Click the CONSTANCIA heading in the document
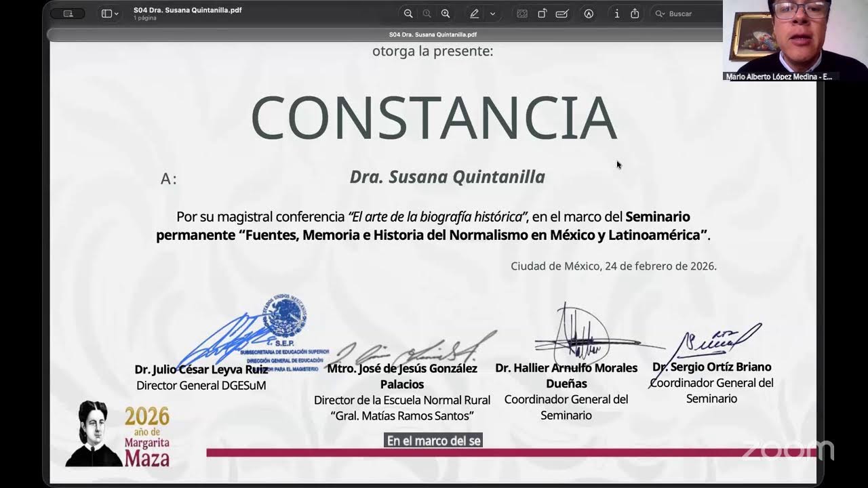The height and width of the screenshot is (488, 868). (434, 118)
